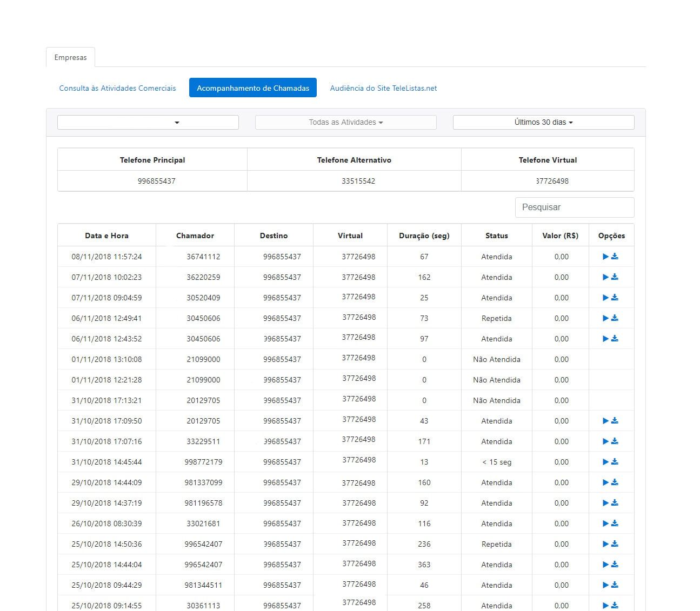Download the 31/10/2018 14:45:44 call recording

(x=615, y=462)
